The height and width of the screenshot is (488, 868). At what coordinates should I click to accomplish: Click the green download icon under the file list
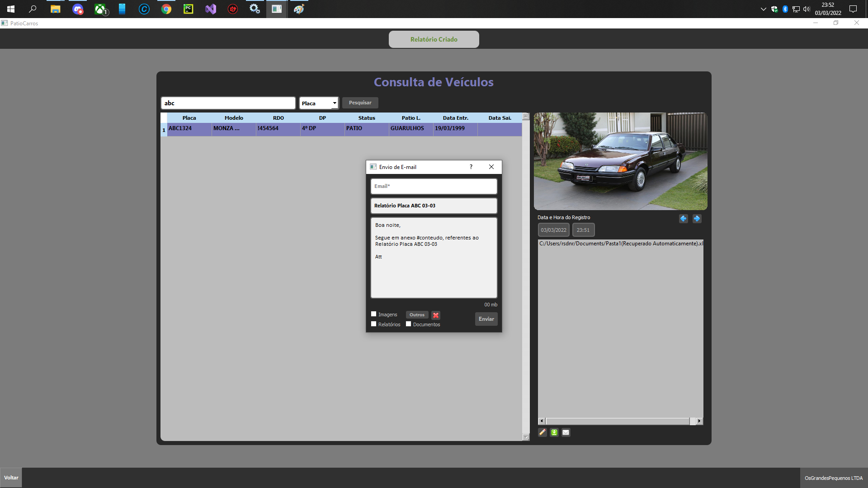pyautogui.click(x=554, y=432)
